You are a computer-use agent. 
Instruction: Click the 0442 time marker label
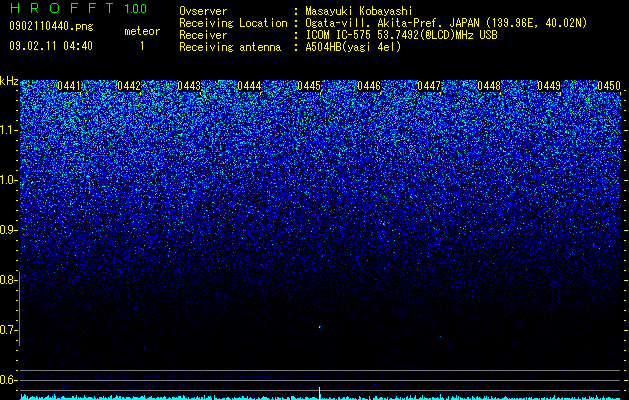coord(129,86)
